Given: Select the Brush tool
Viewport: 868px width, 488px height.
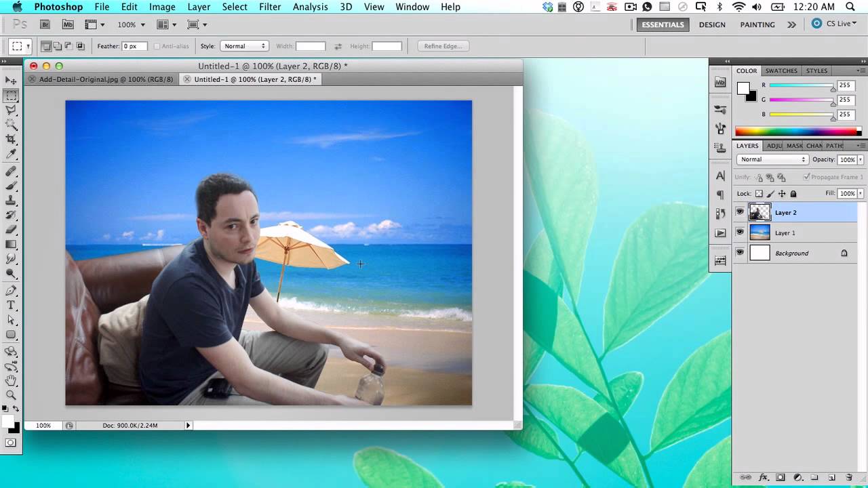Looking at the screenshot, I should point(11,186).
